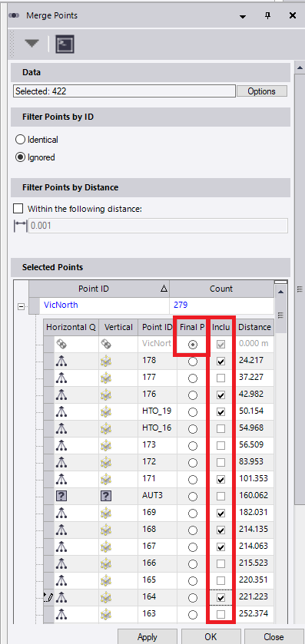The width and height of the screenshot is (305, 644).
Task: Click the OK button
Action: (x=211, y=636)
